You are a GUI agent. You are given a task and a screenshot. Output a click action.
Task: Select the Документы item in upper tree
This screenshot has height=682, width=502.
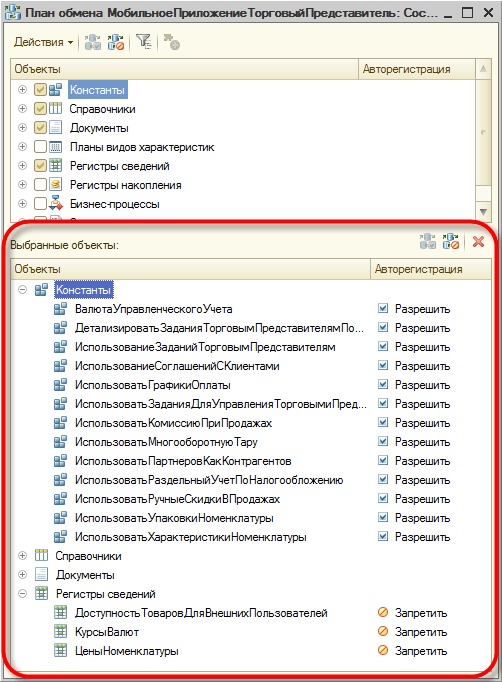(99, 128)
